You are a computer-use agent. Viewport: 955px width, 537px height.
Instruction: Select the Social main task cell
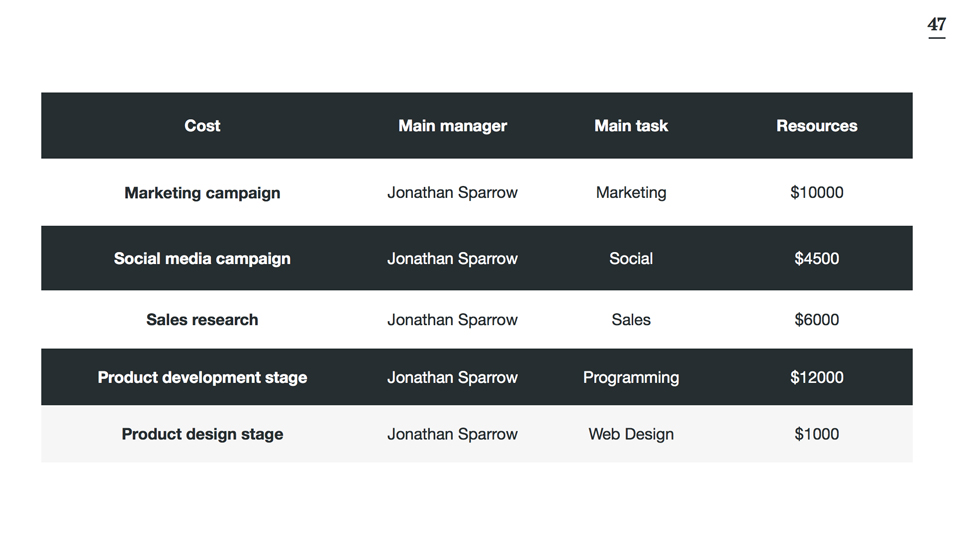coord(631,258)
